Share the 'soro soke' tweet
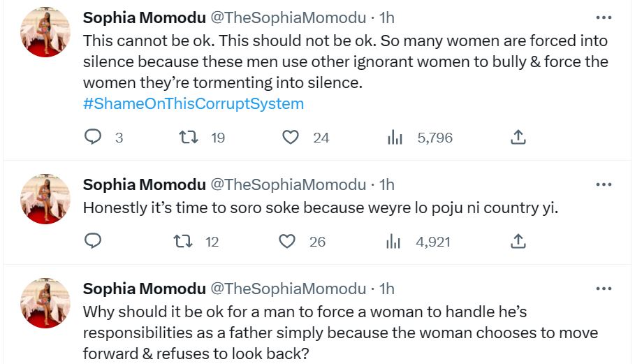The image size is (635, 364). pos(518,242)
